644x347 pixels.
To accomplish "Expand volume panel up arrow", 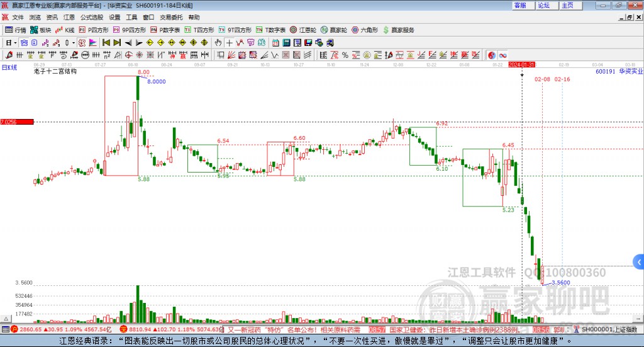I will point(6,319).
